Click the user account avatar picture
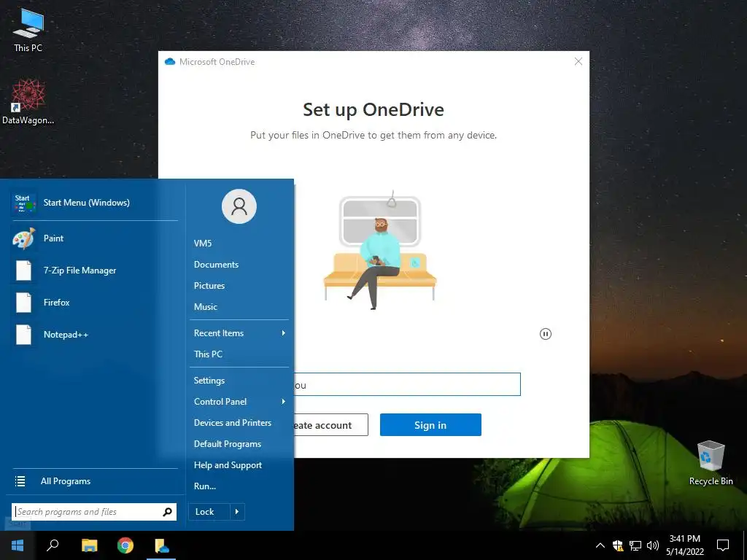This screenshot has width=747, height=560. point(239,206)
